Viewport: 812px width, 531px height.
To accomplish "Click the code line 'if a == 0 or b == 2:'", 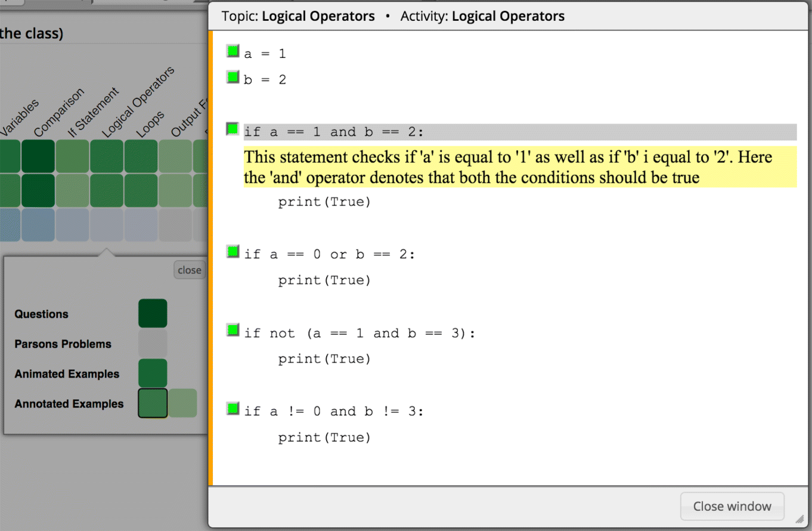I will pyautogui.click(x=329, y=254).
